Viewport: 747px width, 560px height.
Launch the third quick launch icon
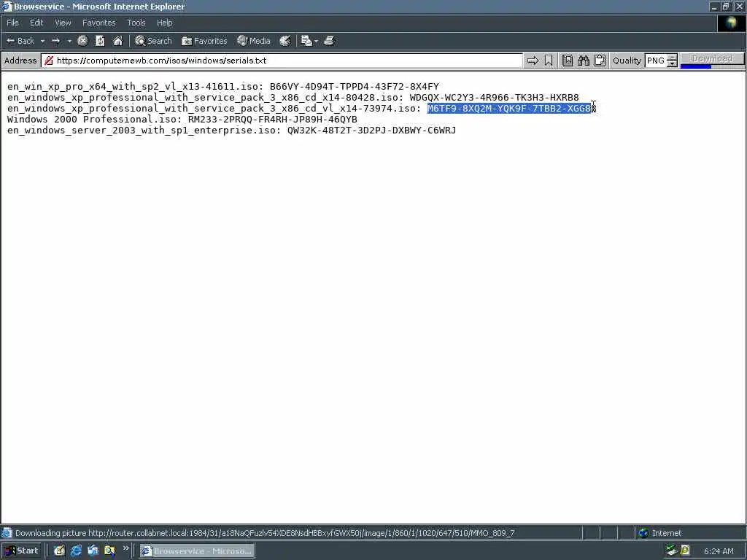pyautogui.click(x=93, y=551)
